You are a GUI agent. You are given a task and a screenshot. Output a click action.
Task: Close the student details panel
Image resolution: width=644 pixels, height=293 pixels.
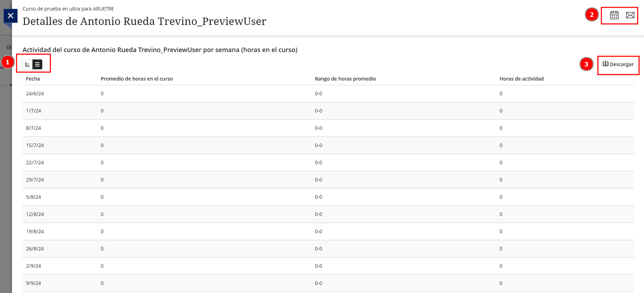11,15
